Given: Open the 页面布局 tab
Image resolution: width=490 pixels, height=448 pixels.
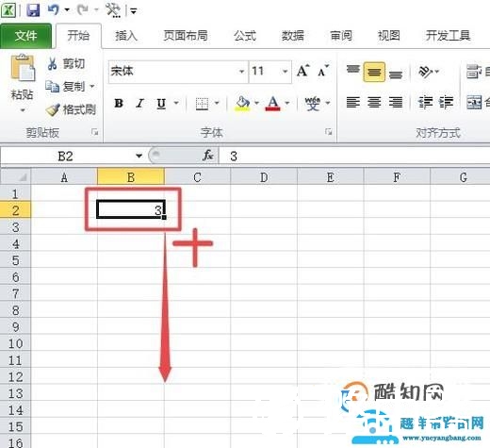Looking at the screenshot, I should [186, 36].
